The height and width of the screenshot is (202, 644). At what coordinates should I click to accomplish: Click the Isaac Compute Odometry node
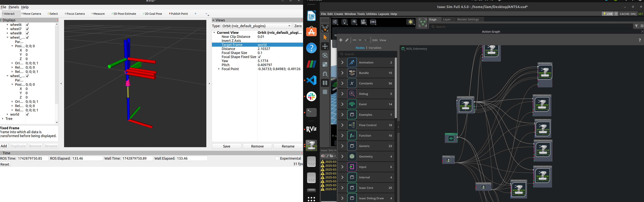point(465,105)
